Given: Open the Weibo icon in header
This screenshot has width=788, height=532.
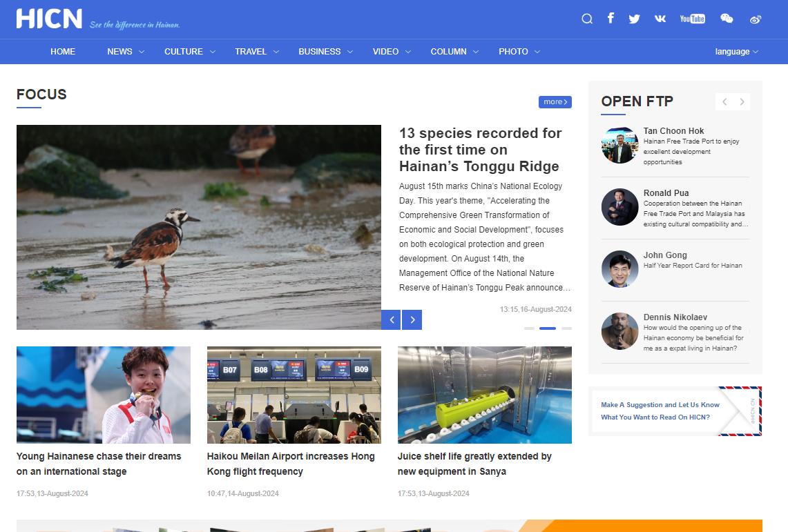Looking at the screenshot, I should point(756,19).
